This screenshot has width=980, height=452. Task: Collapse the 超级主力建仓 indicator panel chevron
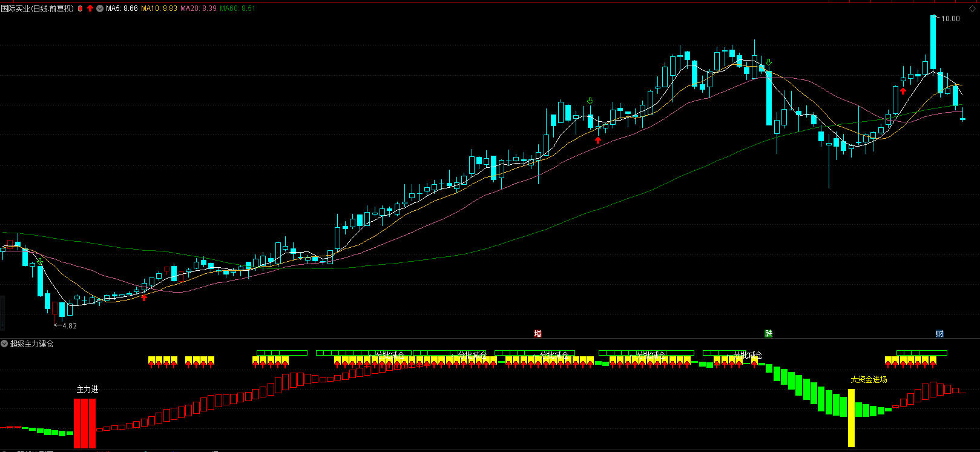[4, 344]
